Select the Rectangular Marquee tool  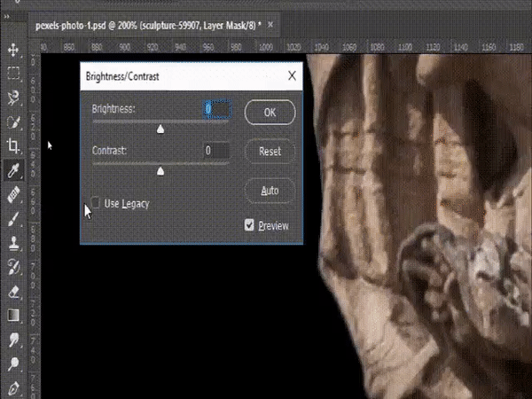[13, 74]
